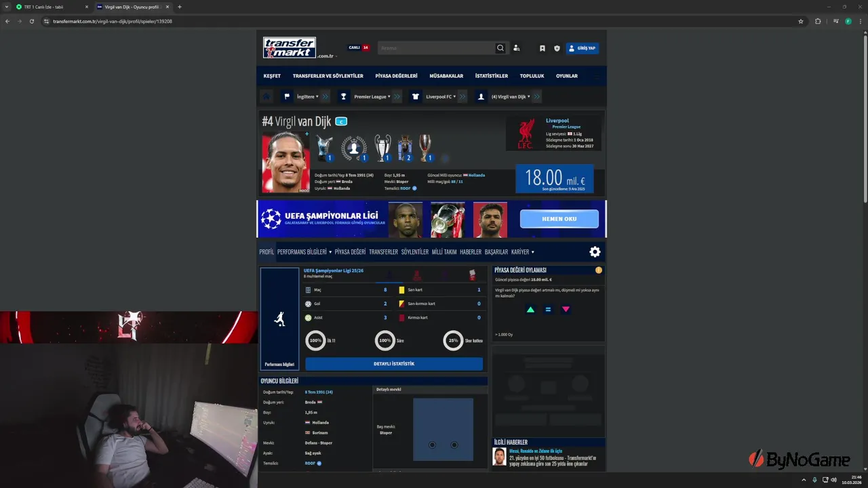
Task: Vote market value unchanged with equals sign
Action: tap(548, 310)
